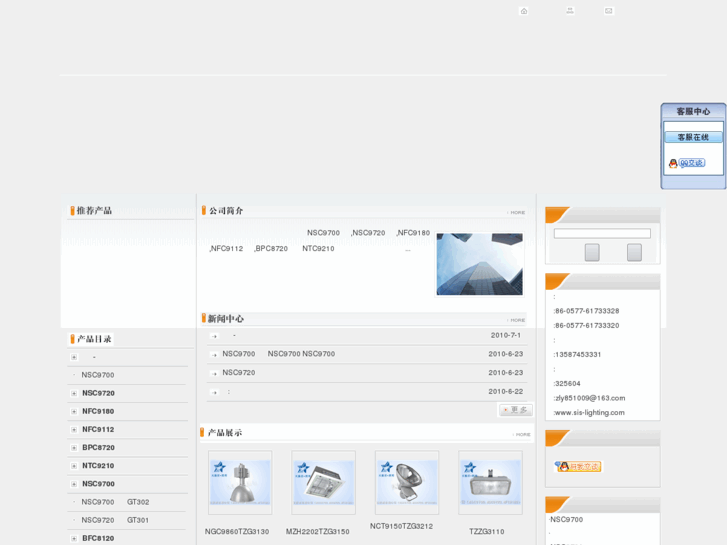Open the NSC9700 GT302 sub-item
Screen dimensions: 727x545
coord(115,502)
